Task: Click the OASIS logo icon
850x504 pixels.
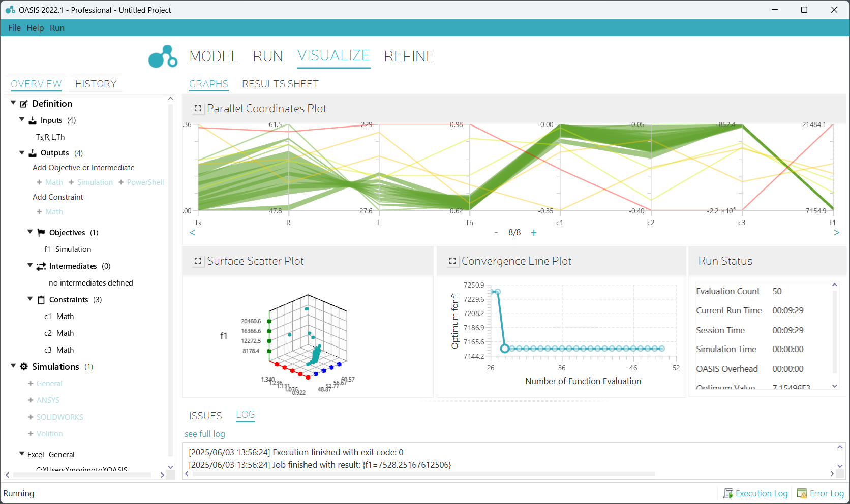Action: [163, 56]
